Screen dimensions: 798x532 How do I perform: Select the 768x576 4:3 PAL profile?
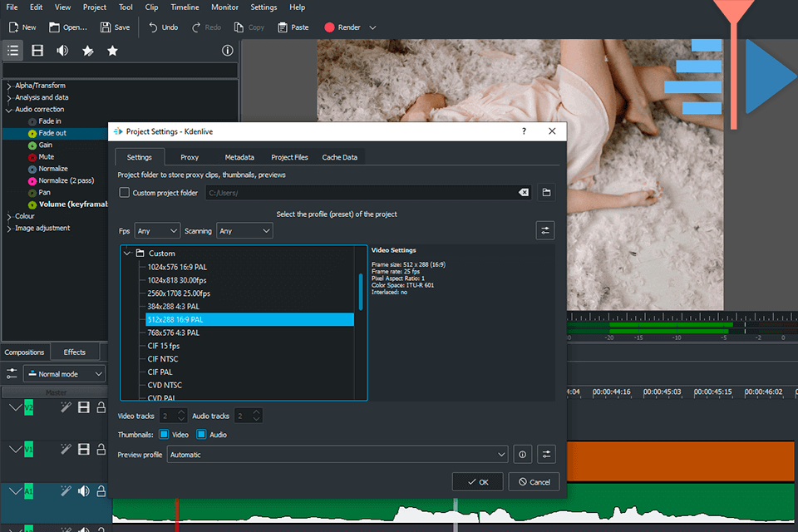click(x=174, y=332)
